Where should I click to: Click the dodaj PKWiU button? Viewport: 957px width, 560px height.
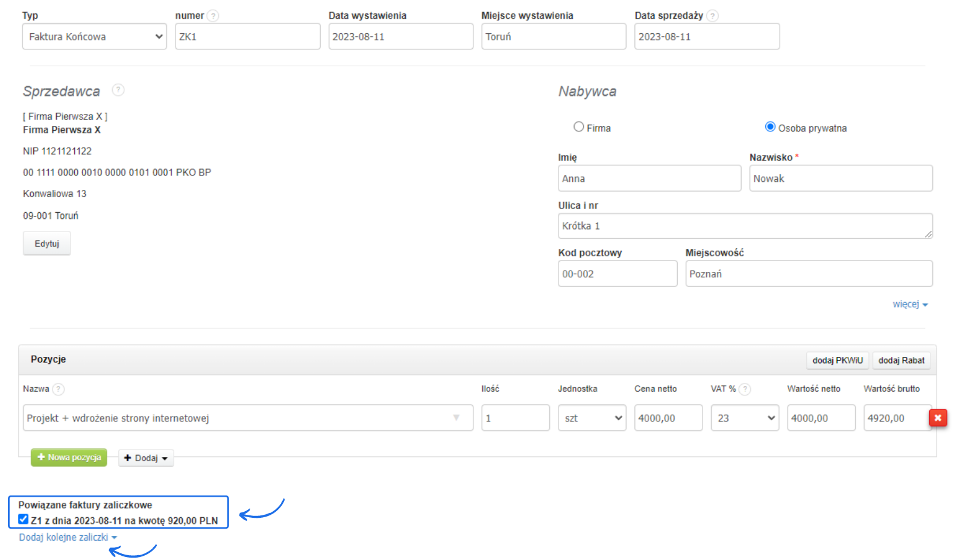837,360
